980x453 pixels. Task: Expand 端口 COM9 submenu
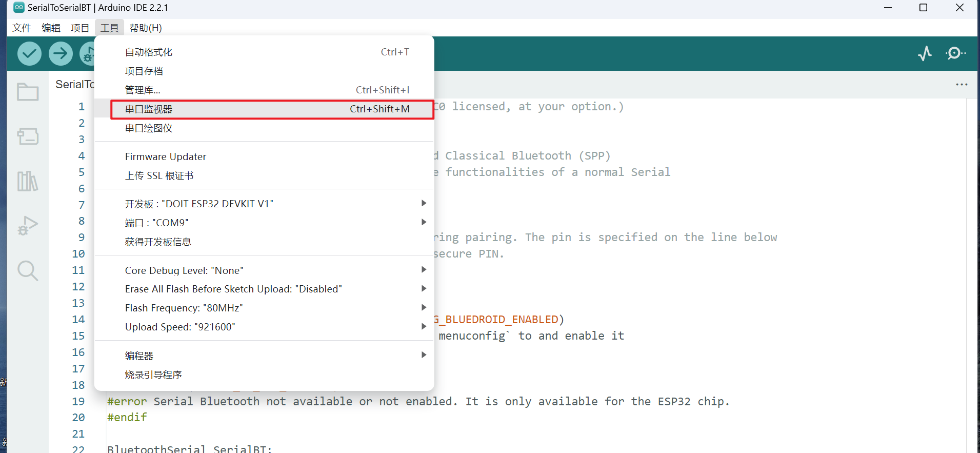[264, 223]
